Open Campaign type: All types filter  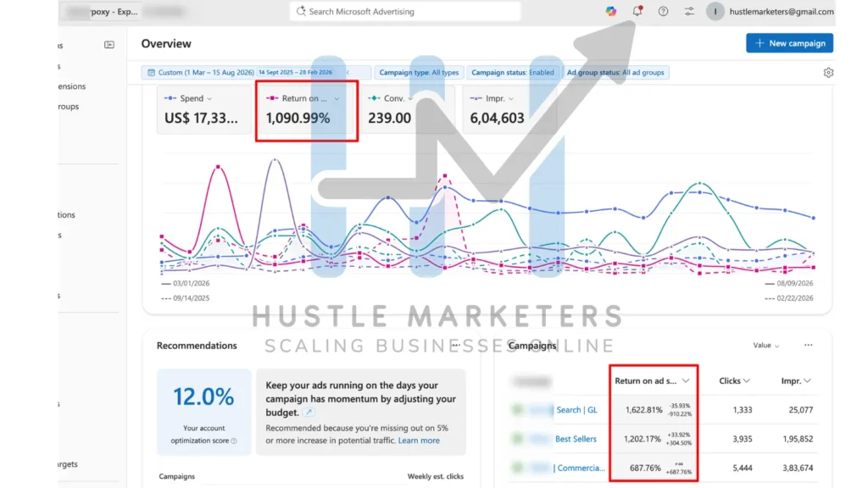(x=419, y=73)
